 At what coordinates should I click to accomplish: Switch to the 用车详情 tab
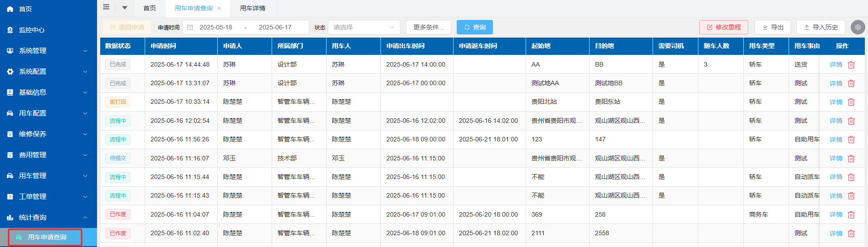coord(253,8)
